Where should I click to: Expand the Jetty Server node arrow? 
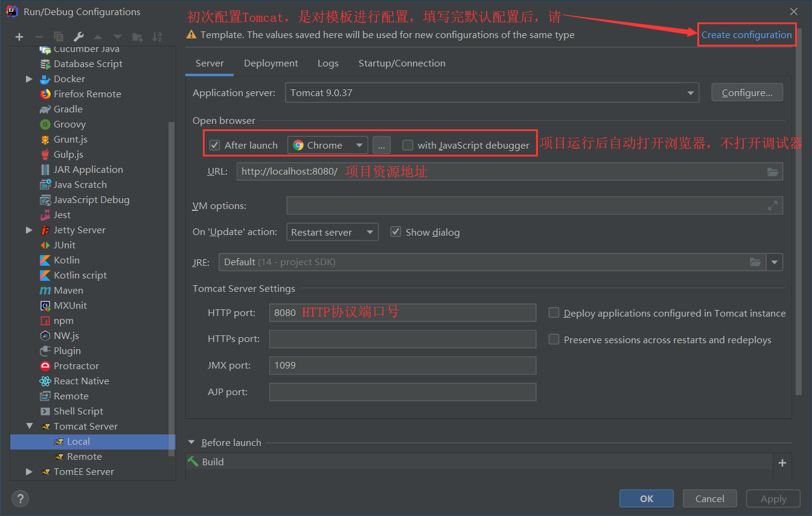coord(29,230)
